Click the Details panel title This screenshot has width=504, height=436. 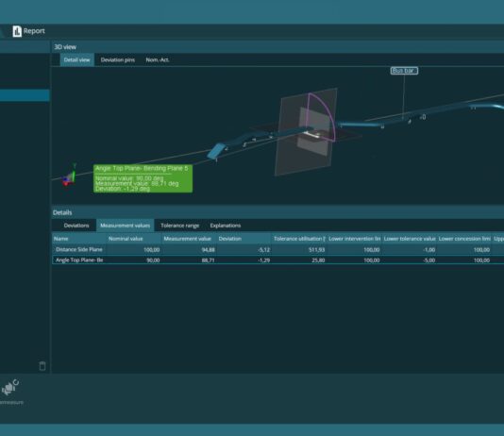[x=62, y=212]
